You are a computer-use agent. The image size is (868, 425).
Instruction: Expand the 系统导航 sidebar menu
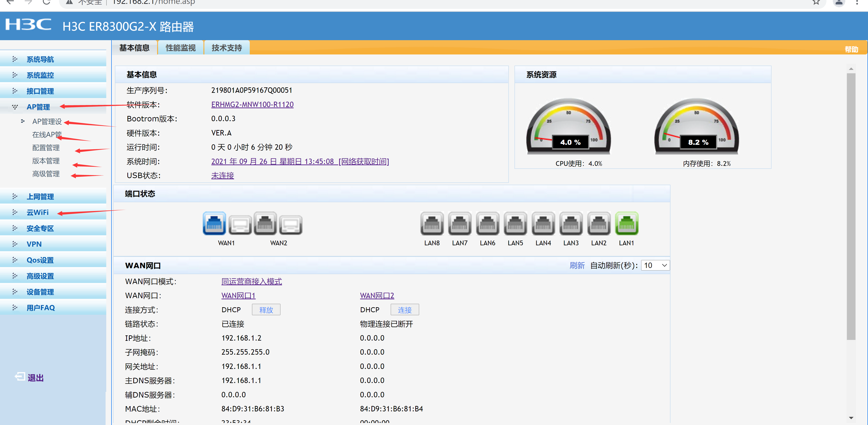[40, 60]
